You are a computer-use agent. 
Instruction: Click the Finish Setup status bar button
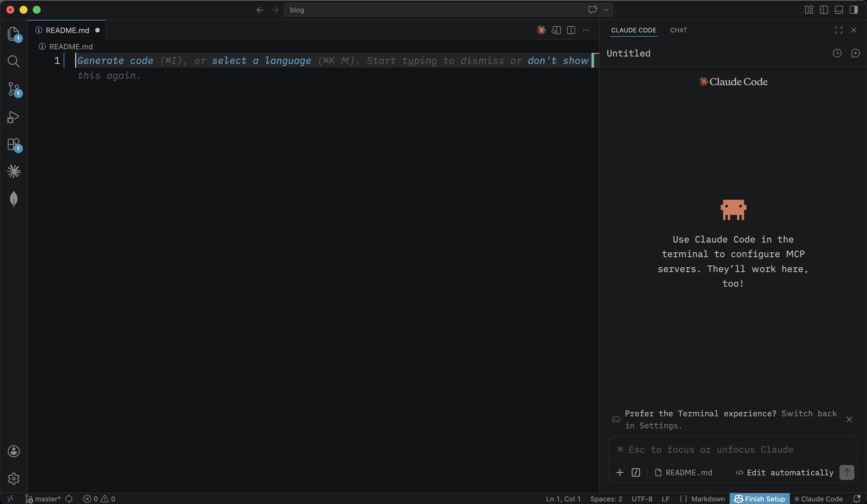coord(759,499)
